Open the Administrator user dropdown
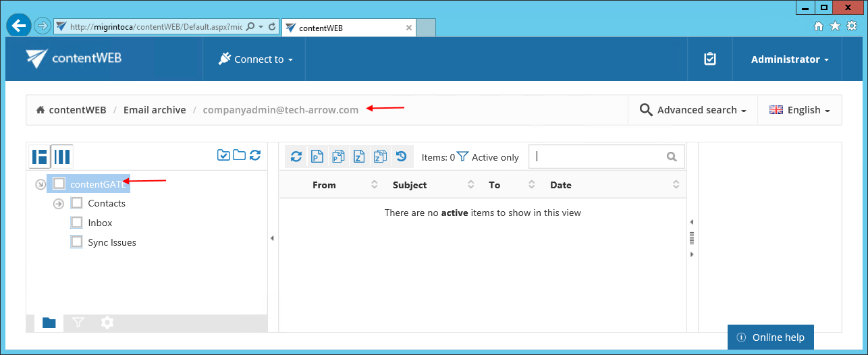 [x=790, y=59]
